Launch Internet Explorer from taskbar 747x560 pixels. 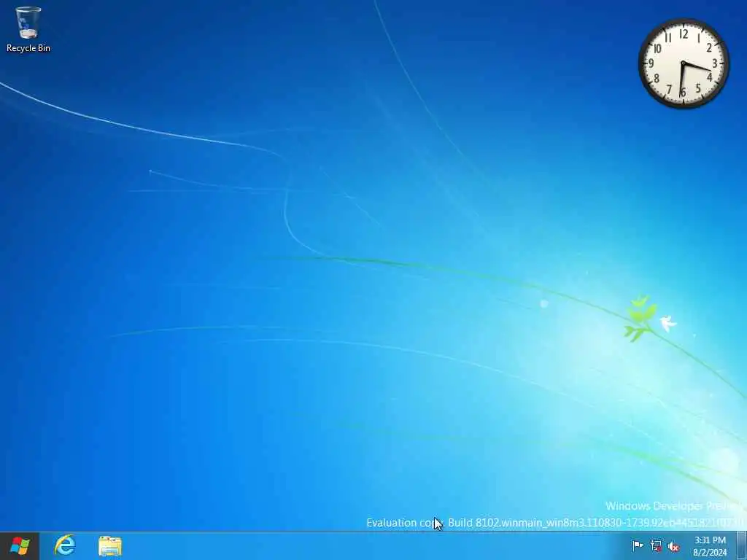coord(65,545)
